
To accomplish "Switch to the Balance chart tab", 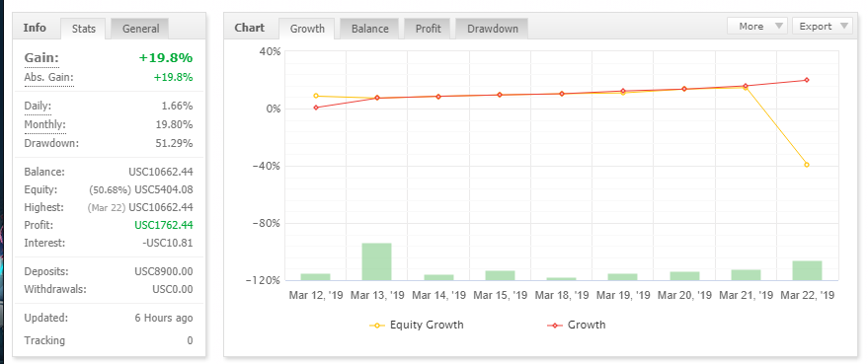I will (369, 29).
